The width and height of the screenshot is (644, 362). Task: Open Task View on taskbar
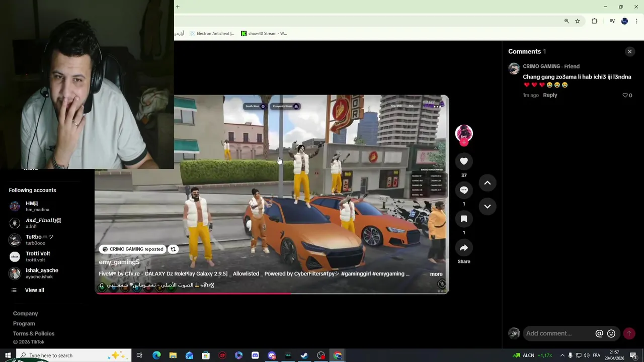(139, 355)
